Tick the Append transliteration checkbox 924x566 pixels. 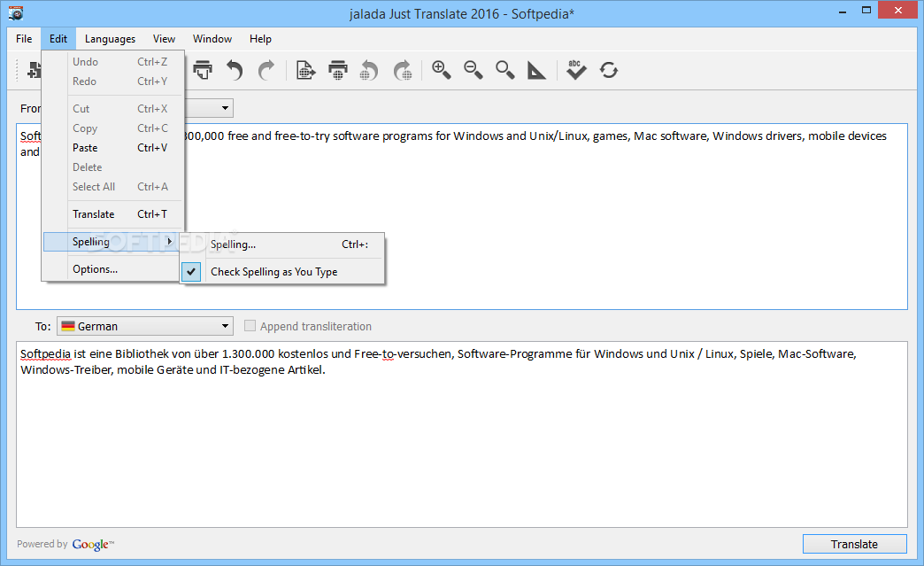click(x=250, y=325)
